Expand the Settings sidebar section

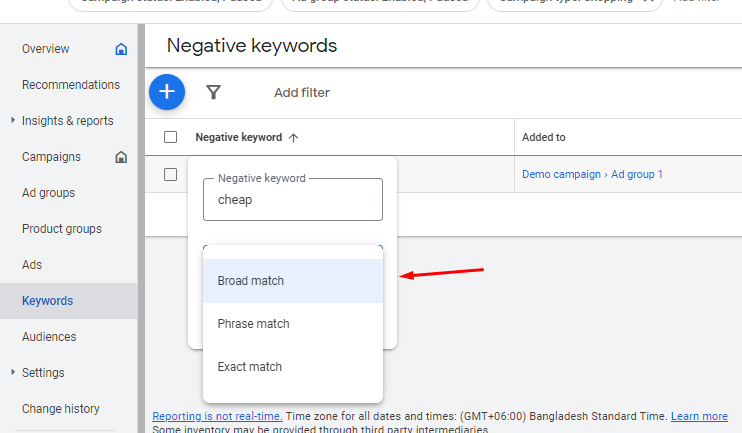pyautogui.click(x=12, y=373)
